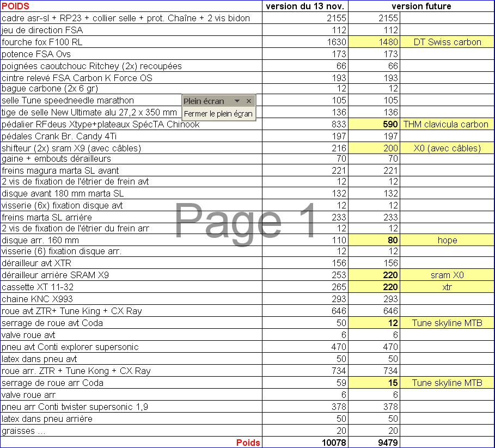Image resolution: width=495 pixels, height=448 pixels.
Task: Click the 'disque arr. 160 mm' cell
Action: tap(131, 240)
